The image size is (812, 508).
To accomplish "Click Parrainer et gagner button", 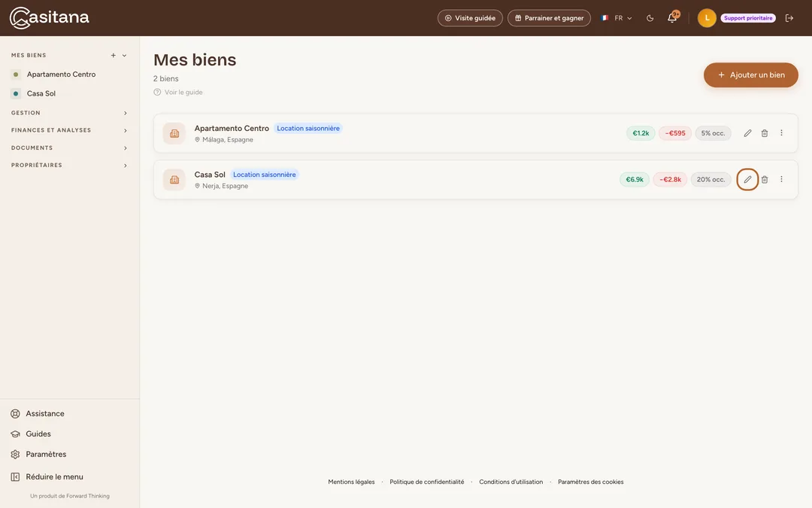I will coord(549,18).
